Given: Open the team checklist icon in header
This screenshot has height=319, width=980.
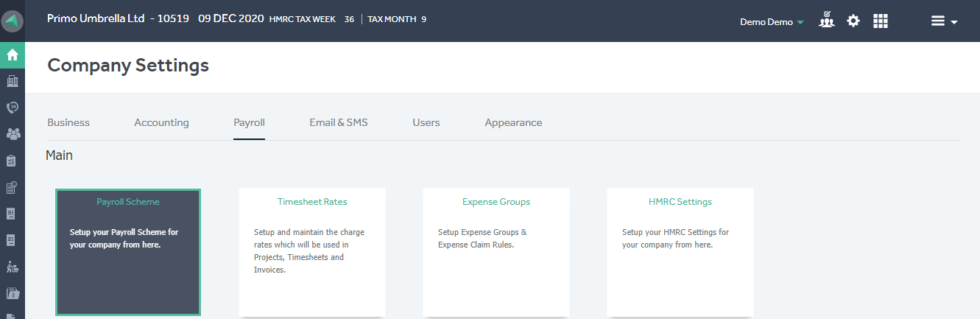Looking at the screenshot, I should (827, 20).
